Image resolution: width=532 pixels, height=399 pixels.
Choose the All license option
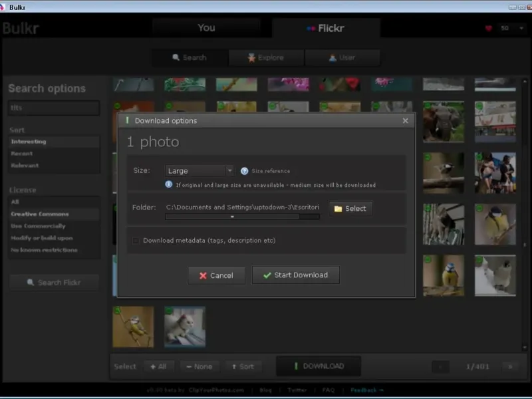coord(54,202)
